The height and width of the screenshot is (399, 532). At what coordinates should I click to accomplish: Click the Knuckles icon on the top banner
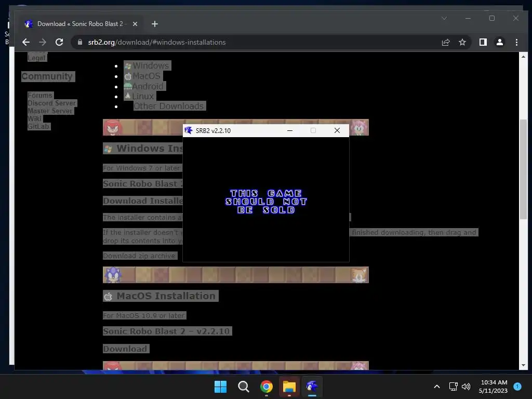pyautogui.click(x=112, y=128)
